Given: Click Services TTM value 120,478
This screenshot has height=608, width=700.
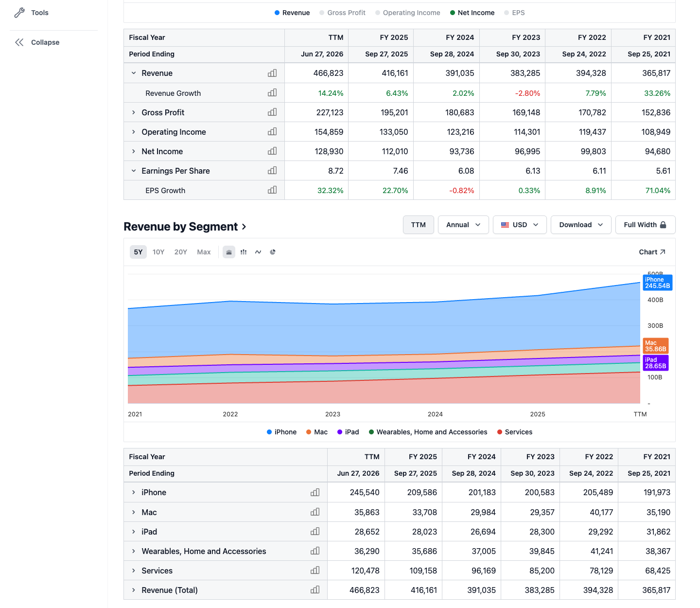Looking at the screenshot, I should tap(366, 571).
